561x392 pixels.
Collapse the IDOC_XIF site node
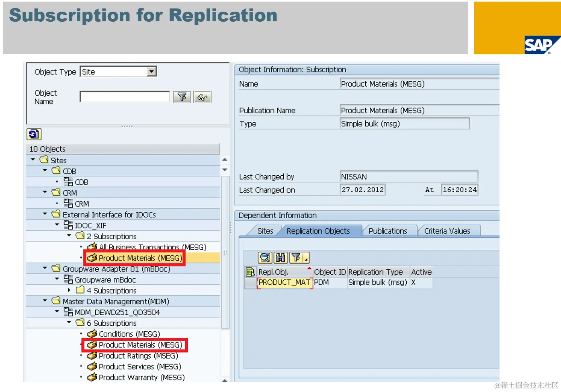57,225
